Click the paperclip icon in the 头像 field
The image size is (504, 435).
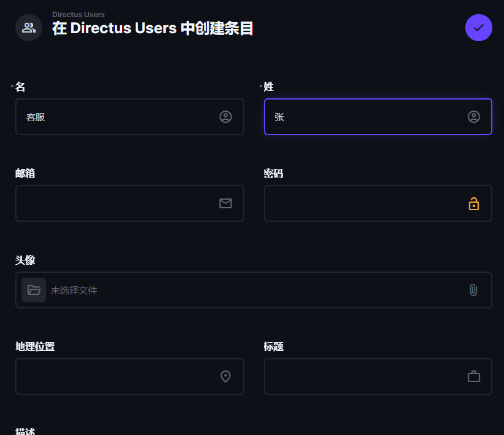pos(473,290)
